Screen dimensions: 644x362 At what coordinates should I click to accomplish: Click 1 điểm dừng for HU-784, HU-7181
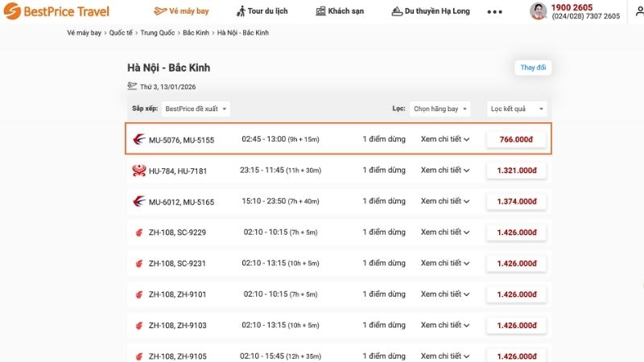[384, 170]
